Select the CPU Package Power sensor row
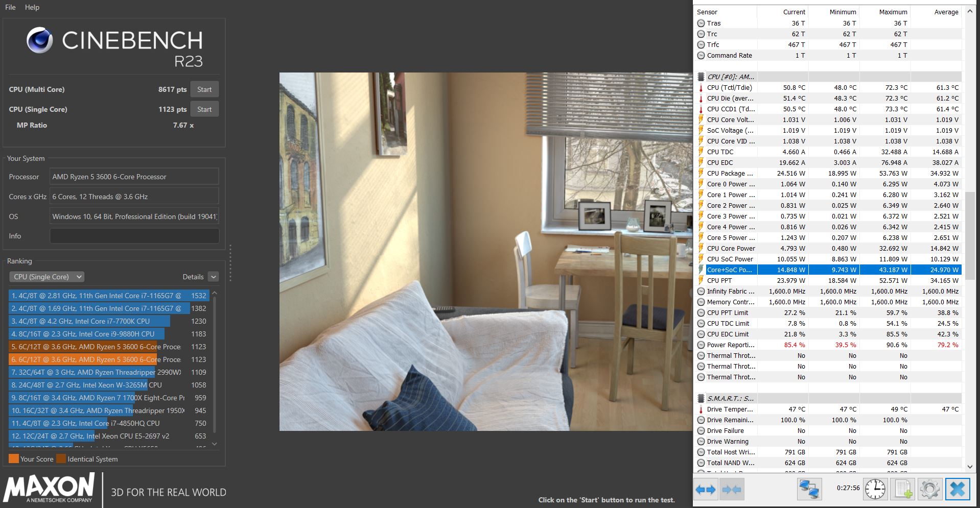Image resolution: width=980 pixels, height=508 pixels. [x=828, y=173]
